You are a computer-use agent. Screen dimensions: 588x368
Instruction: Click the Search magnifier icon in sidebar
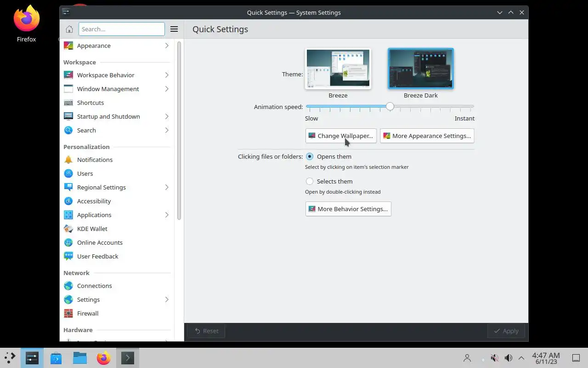68,130
